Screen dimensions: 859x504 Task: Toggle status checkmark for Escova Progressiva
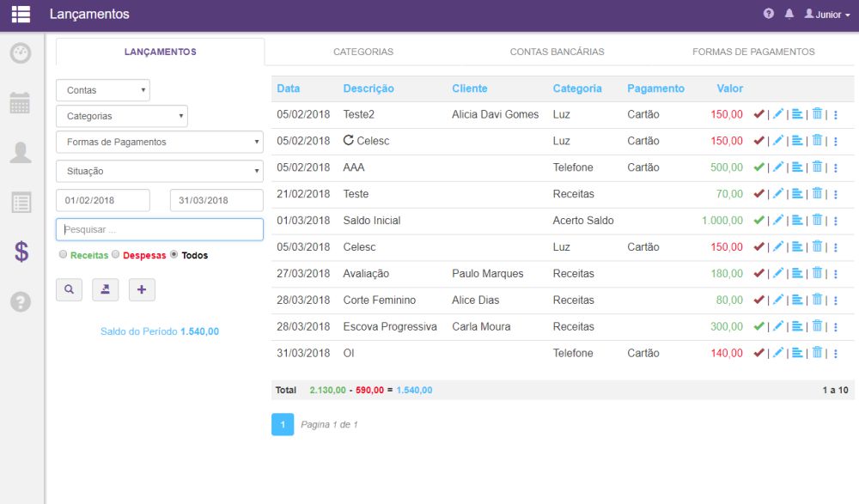(758, 326)
